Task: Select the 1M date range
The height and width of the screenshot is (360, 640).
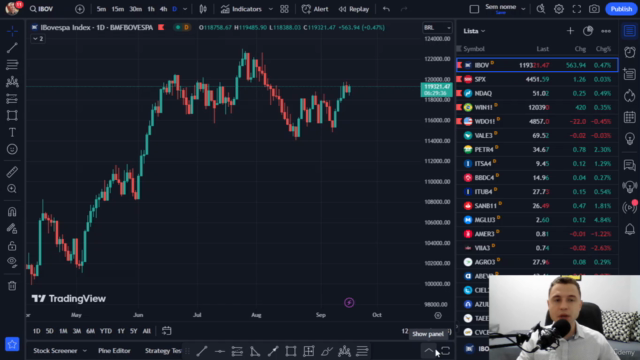Action: (63, 331)
